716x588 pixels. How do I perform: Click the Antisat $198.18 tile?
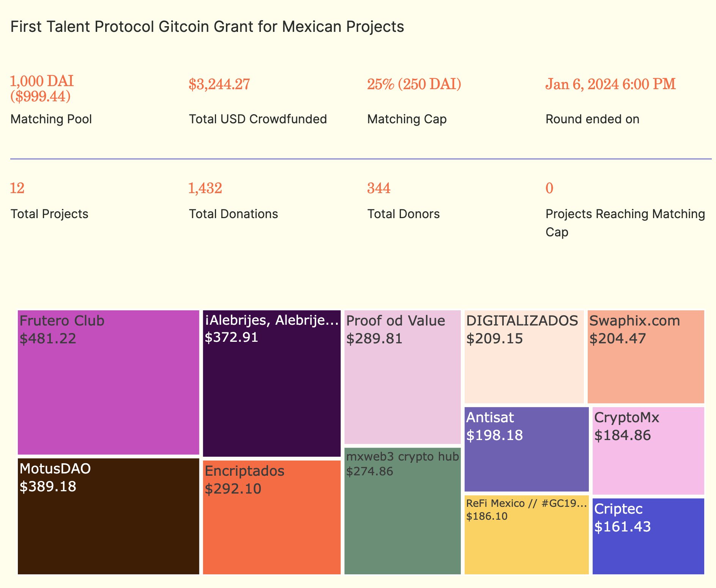527,449
